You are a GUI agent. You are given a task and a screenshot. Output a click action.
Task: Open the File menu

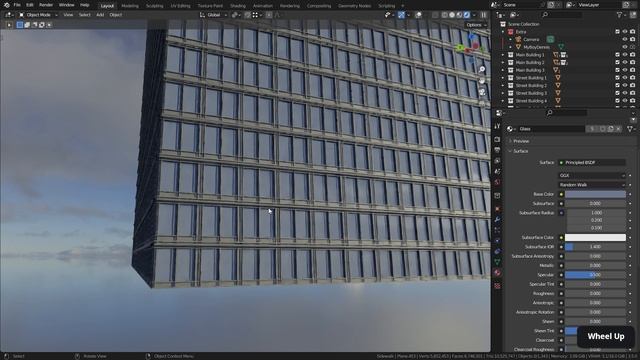point(17,5)
